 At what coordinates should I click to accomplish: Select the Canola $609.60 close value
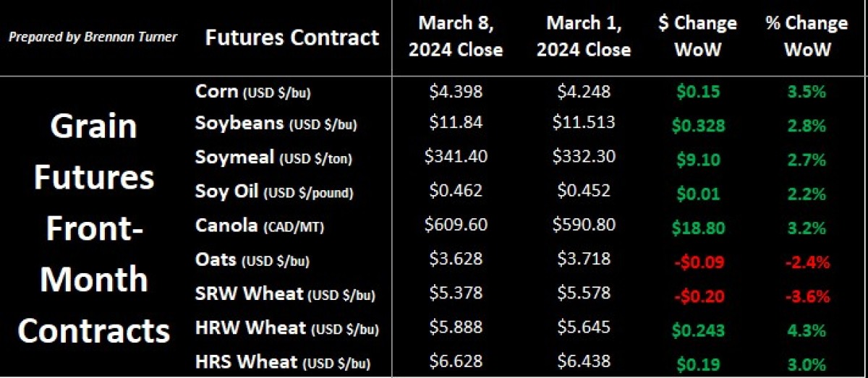(456, 224)
